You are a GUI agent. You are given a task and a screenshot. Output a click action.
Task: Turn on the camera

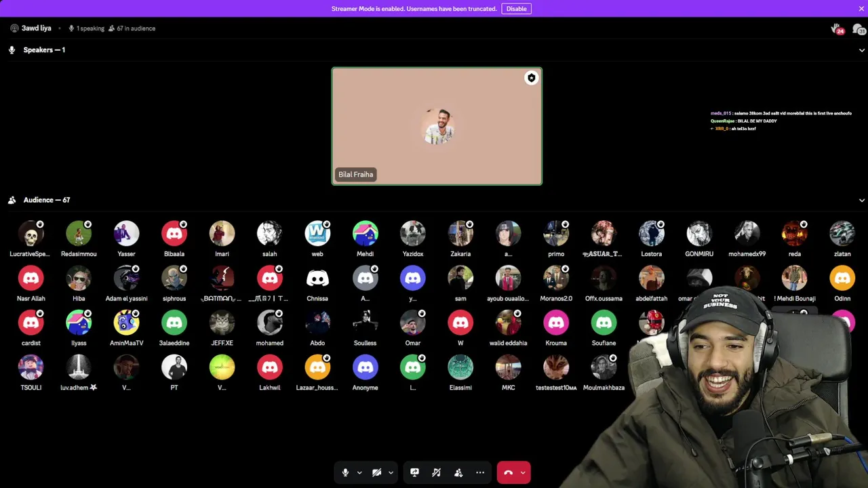pos(376,472)
